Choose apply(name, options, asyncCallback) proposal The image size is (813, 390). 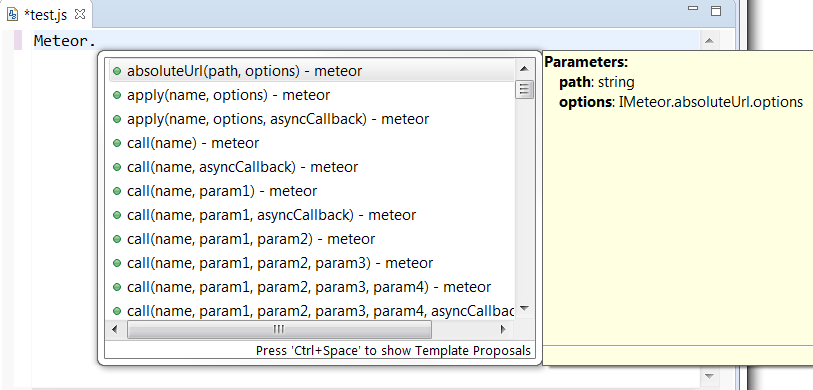tap(312, 119)
